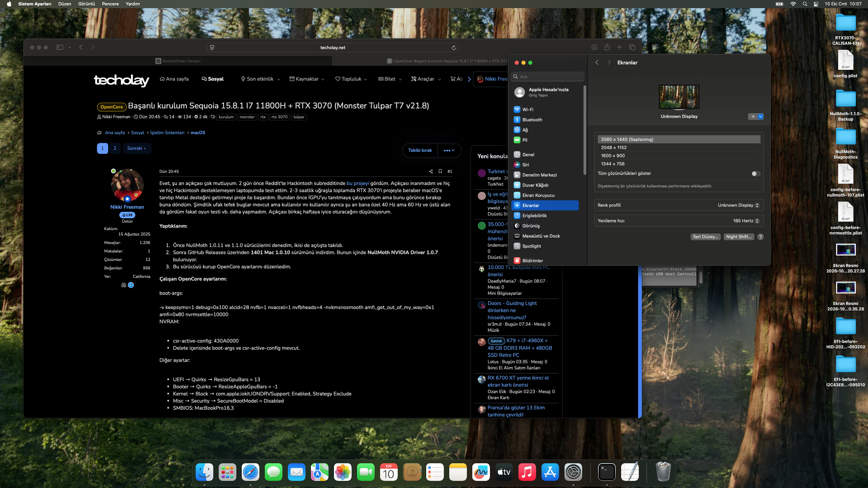Click Safari's reload page icon

(x=453, y=47)
